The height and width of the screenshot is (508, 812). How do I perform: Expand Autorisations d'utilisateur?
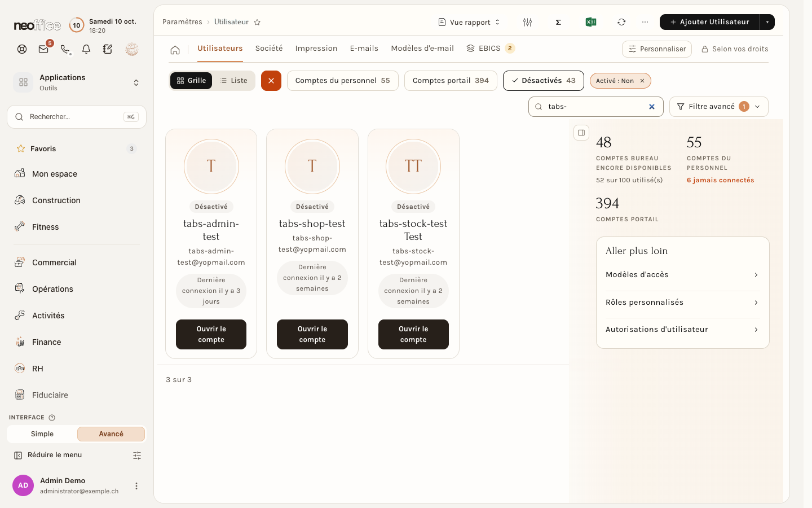click(682, 330)
